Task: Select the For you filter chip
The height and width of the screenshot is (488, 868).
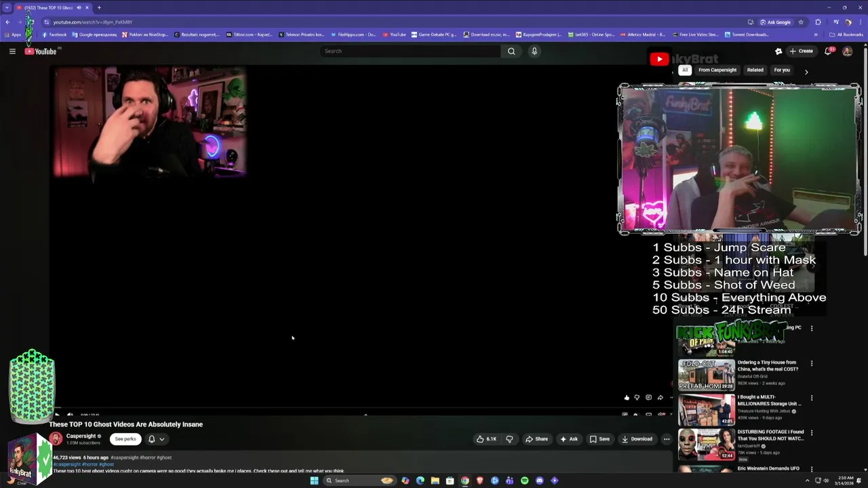Action: 782,70
